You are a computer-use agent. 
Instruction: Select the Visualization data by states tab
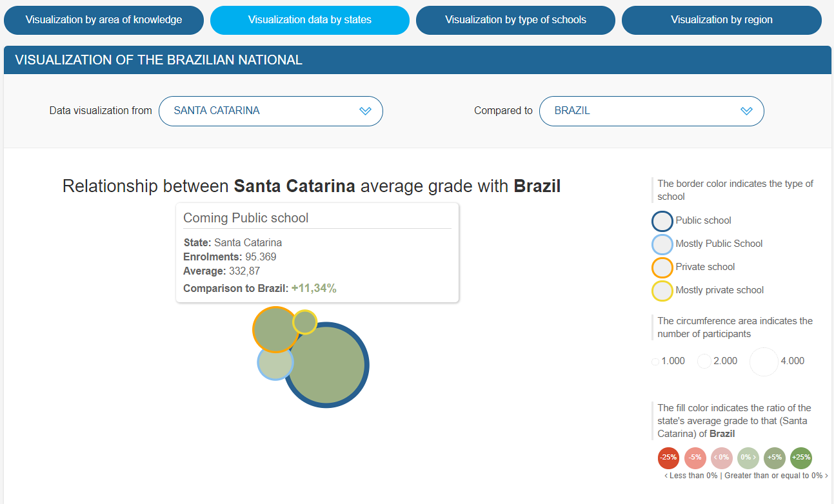pyautogui.click(x=310, y=20)
